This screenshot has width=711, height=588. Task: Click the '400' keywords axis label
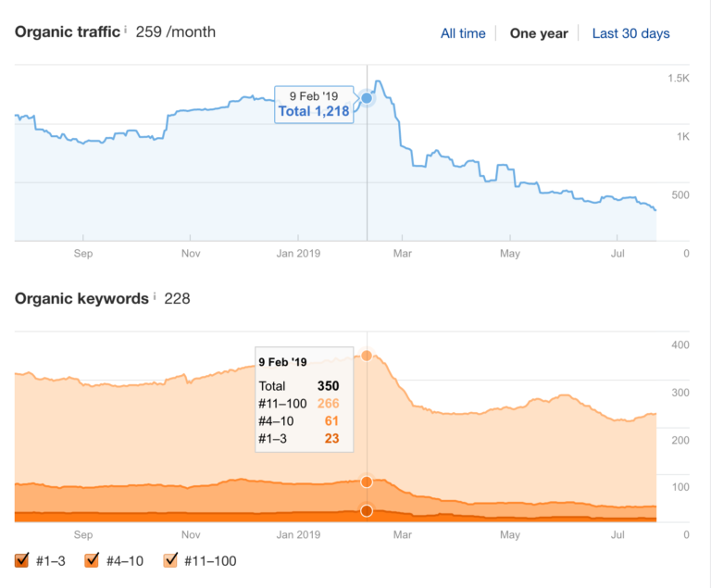tap(680, 344)
